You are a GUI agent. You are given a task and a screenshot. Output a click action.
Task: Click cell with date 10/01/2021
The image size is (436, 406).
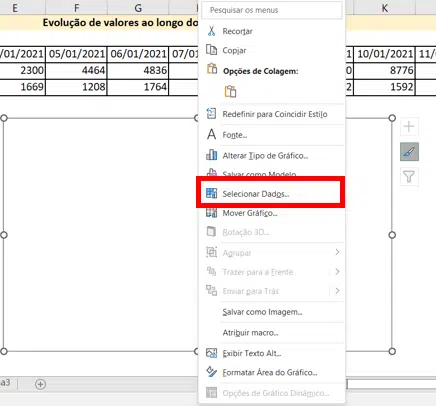pos(384,54)
